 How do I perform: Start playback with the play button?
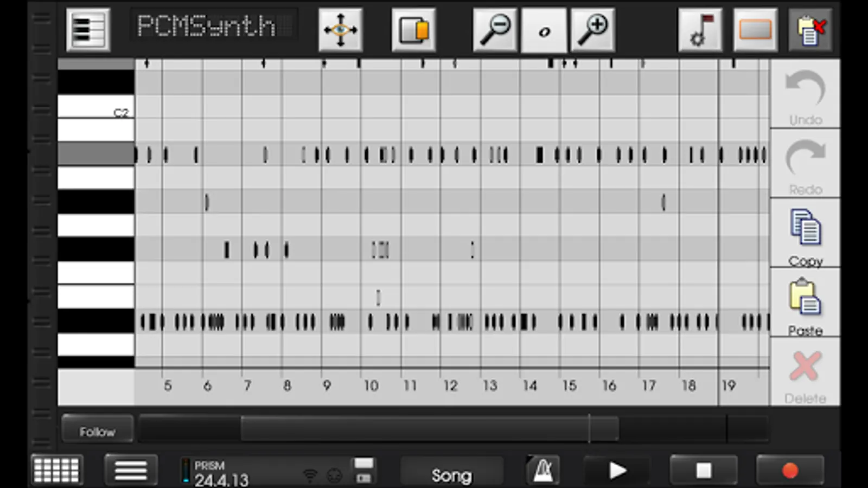point(616,470)
